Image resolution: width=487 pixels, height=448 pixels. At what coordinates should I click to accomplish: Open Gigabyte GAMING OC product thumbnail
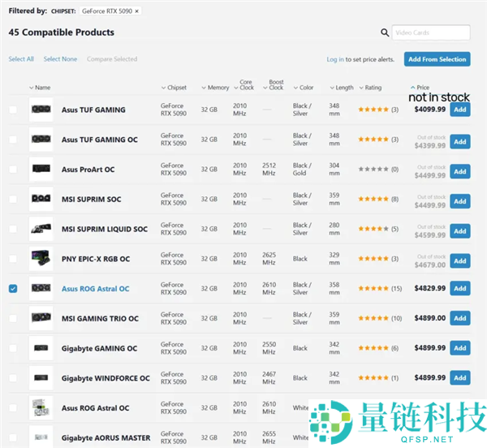41,348
